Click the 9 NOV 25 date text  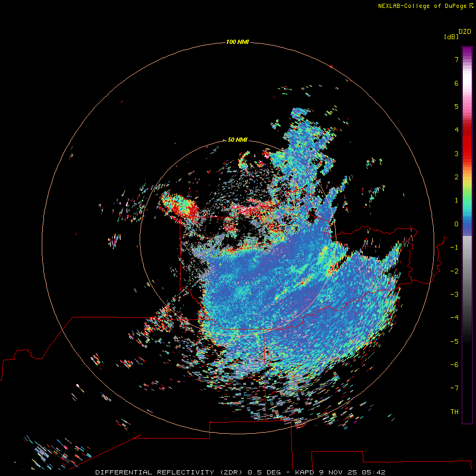pyautogui.click(x=339, y=472)
